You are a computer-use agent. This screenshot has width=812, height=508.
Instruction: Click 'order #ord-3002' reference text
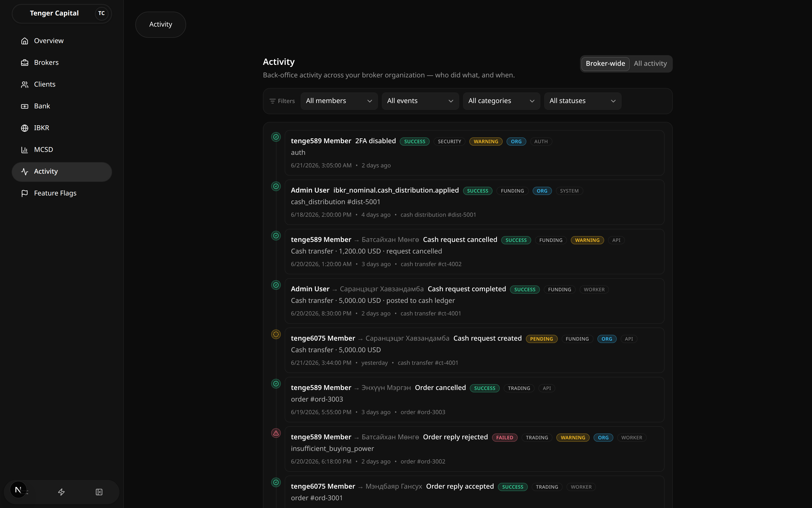(423, 462)
